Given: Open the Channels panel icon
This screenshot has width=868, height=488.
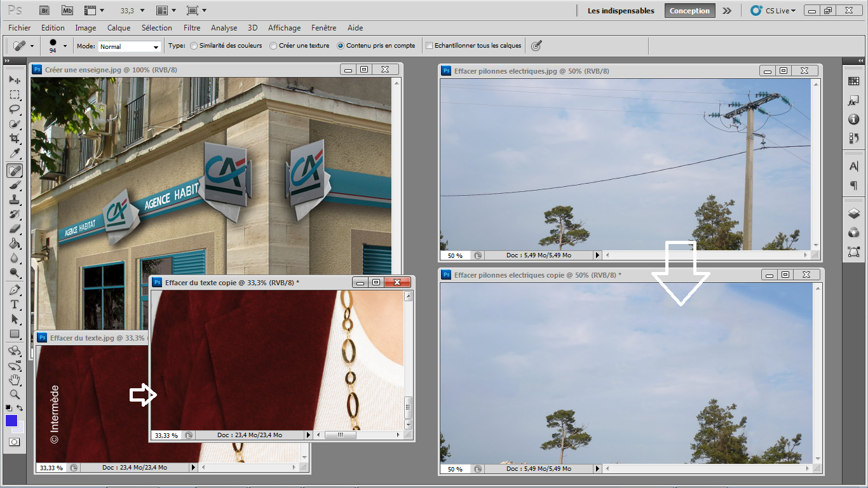Looking at the screenshot, I should point(853,233).
